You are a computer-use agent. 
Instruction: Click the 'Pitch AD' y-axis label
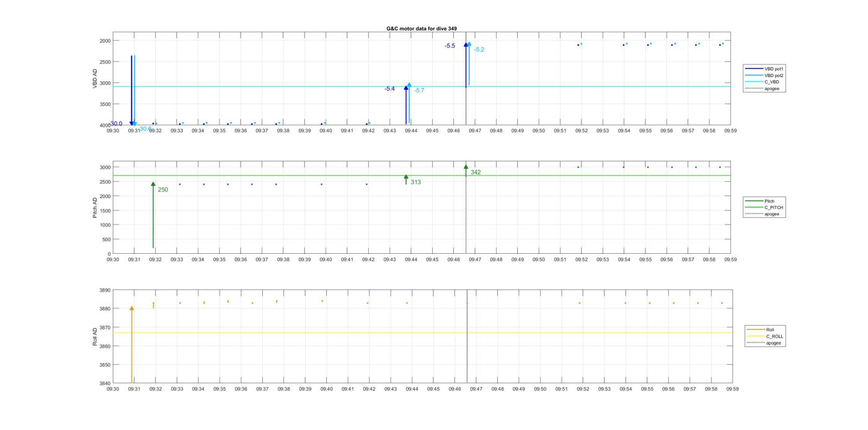[95, 208]
